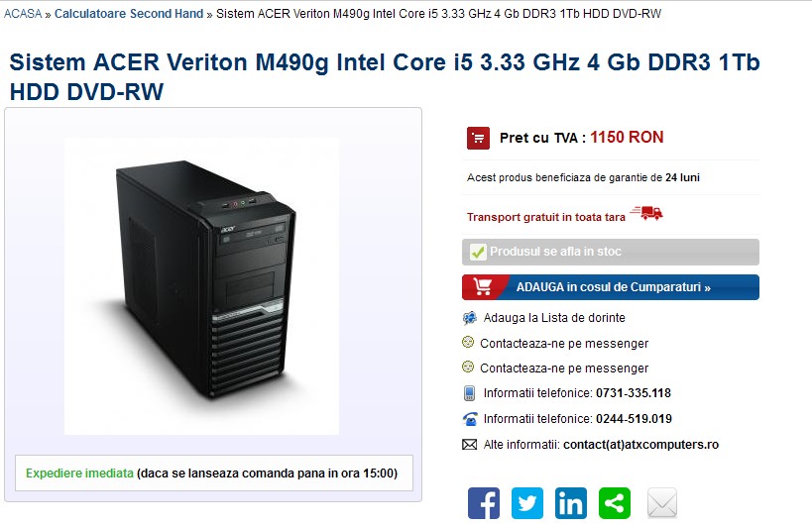Click contact(at)atxcomputers.ro email address
The height and width of the screenshot is (527, 812).
641,445
